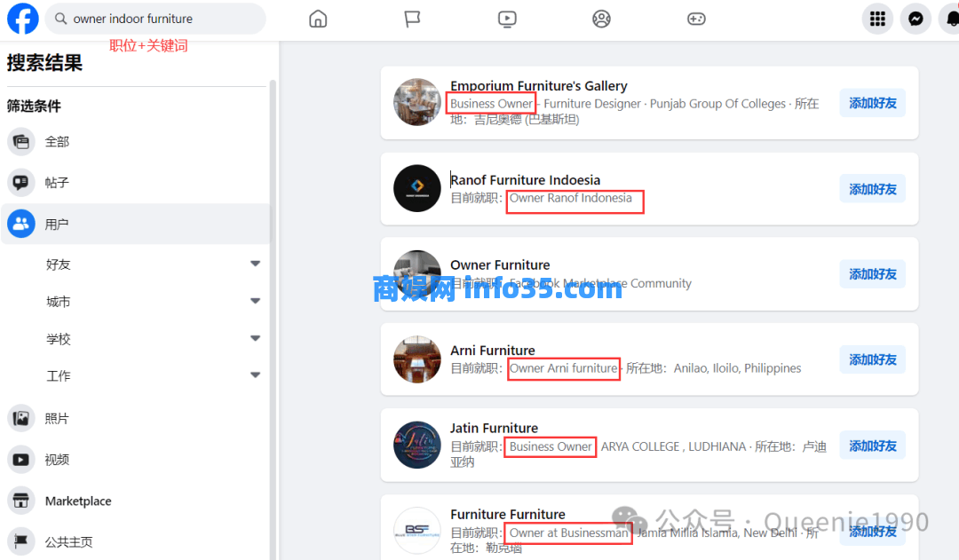Add Furniture Furniture as friend

pyautogui.click(x=873, y=532)
